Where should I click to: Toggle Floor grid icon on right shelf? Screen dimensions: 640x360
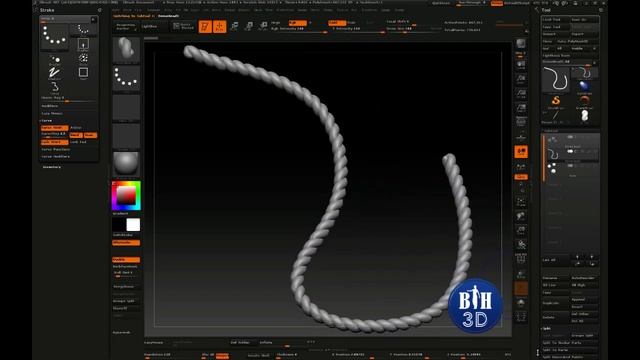coord(521,137)
